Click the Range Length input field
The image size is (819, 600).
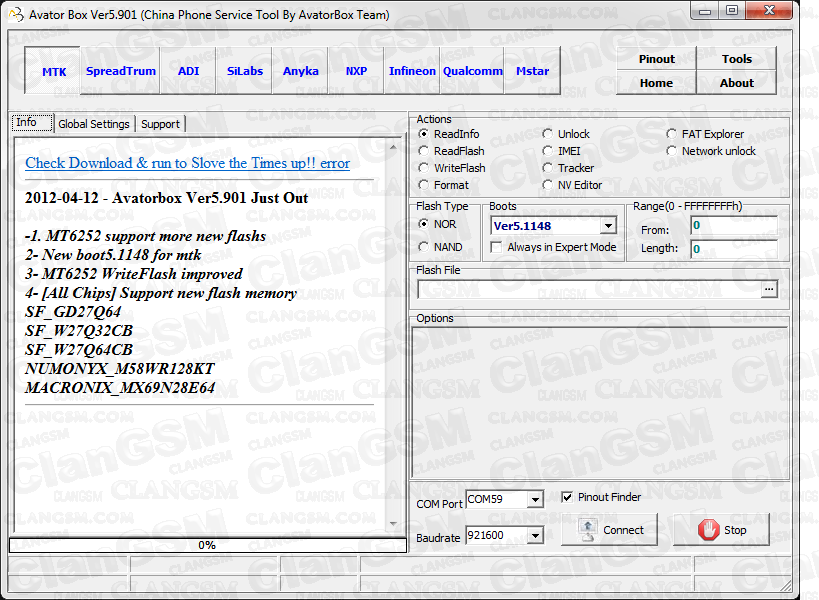[733, 249]
